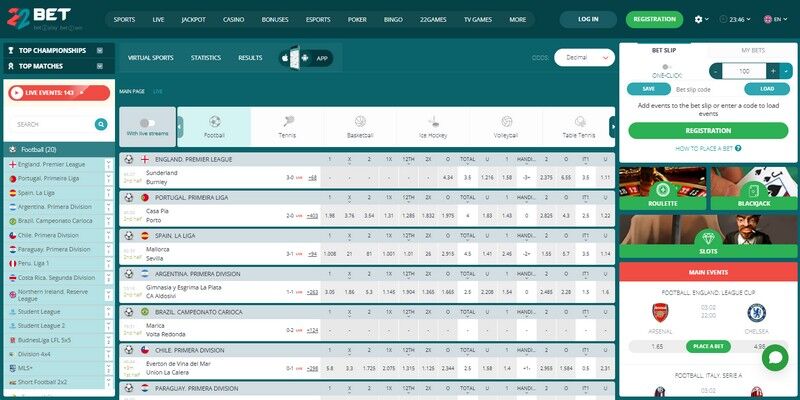
Task: Toggle the One-click bet switch
Action: [666, 67]
